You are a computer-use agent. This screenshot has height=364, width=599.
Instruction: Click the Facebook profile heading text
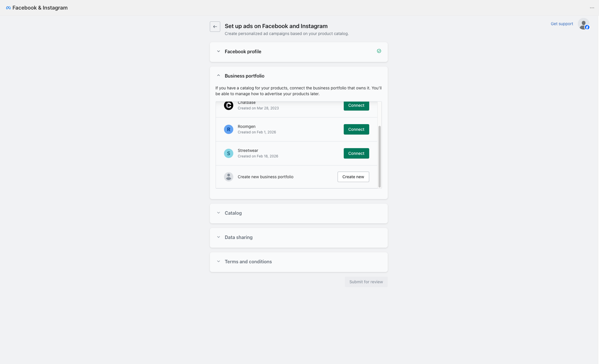(243, 51)
